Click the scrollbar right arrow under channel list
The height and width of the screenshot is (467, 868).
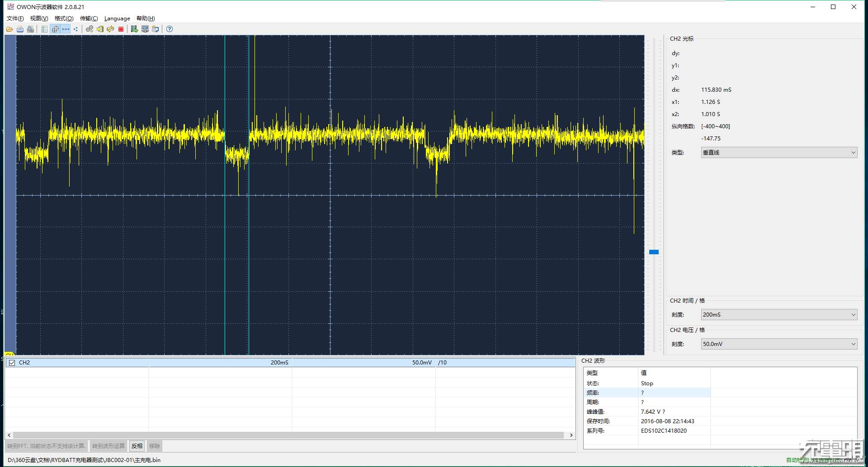point(571,435)
